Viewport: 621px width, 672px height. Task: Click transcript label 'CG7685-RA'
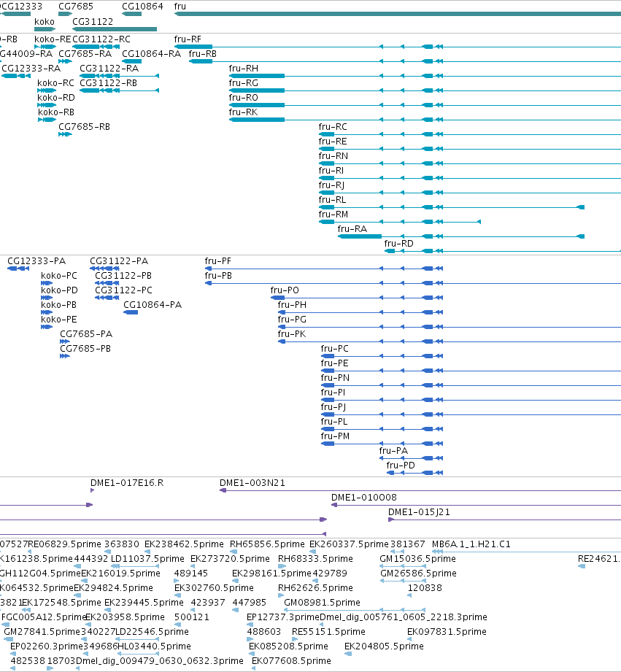click(x=85, y=54)
